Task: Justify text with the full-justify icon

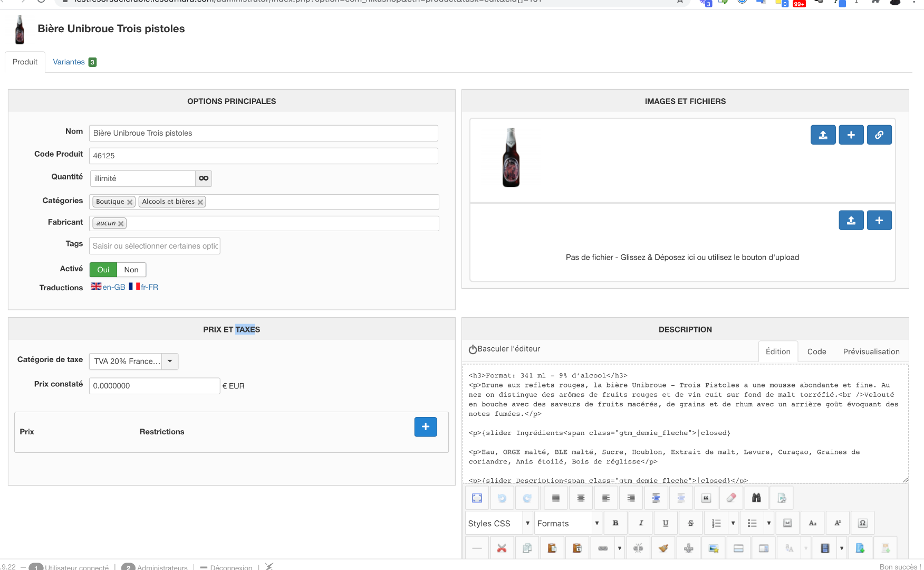Action: pos(556,498)
